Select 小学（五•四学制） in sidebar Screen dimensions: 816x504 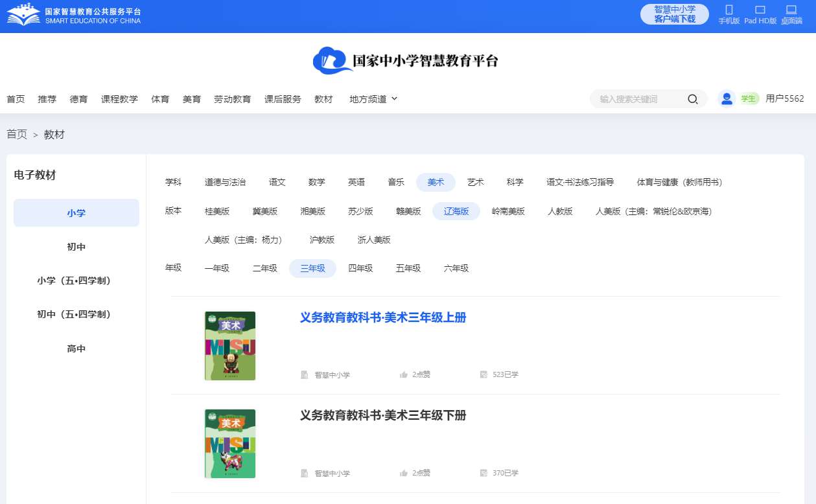click(x=76, y=281)
